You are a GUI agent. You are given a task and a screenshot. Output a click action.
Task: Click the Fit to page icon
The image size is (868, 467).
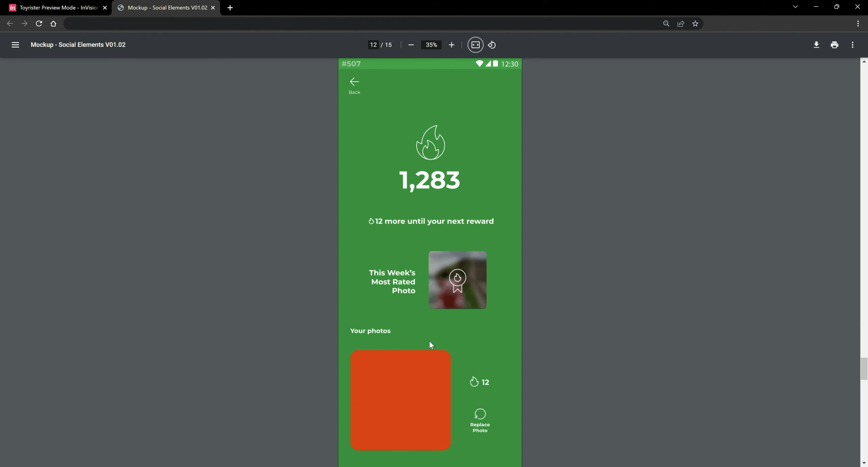click(475, 45)
